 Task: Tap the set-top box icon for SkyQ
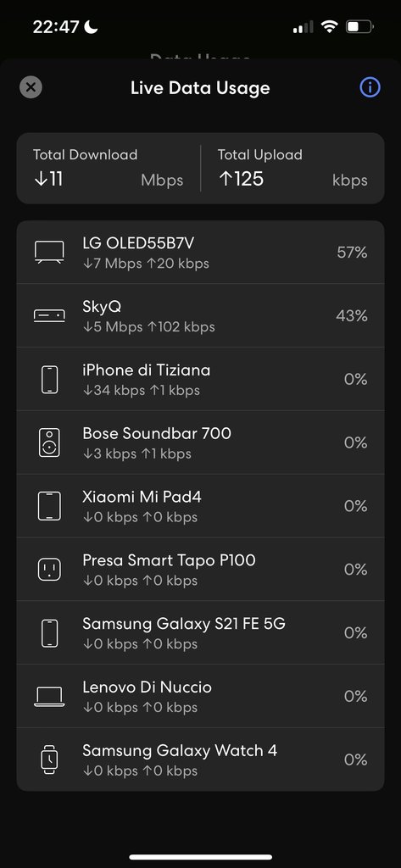(49, 315)
